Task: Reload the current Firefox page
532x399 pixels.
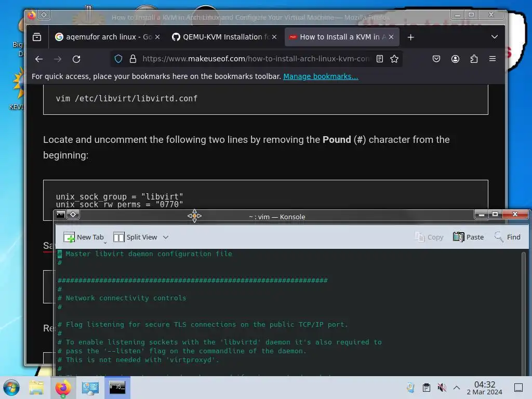Action: click(77, 59)
